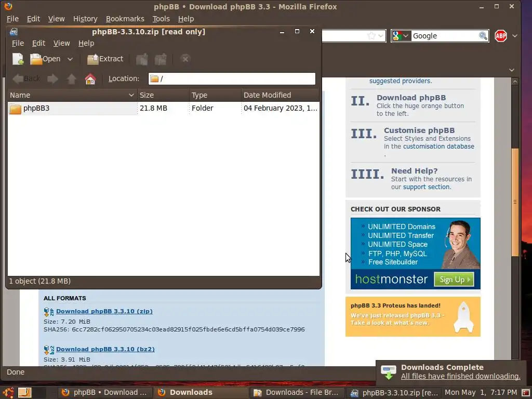Expand the URL bar history dropdown arrow
The image size is (532, 399).
point(381,36)
